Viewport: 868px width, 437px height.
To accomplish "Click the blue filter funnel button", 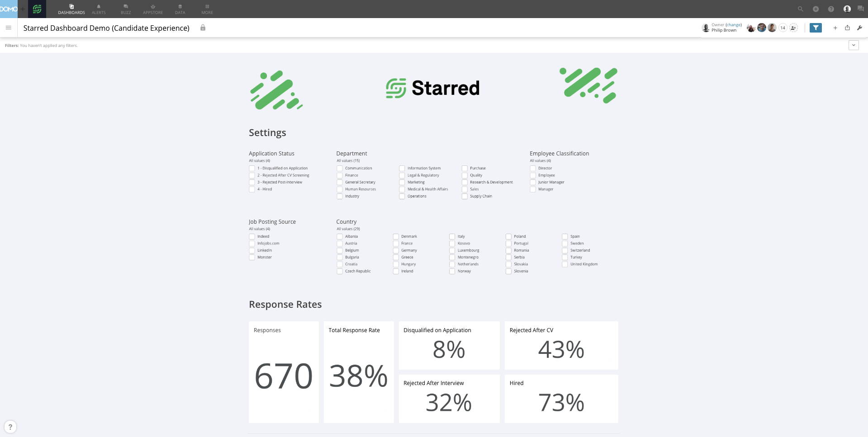I will 816,28.
